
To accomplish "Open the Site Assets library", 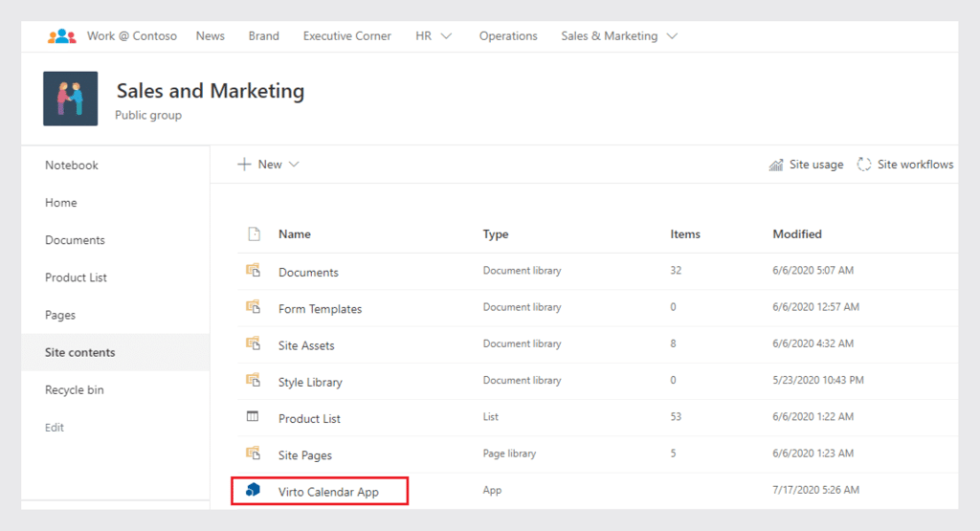I will click(306, 345).
